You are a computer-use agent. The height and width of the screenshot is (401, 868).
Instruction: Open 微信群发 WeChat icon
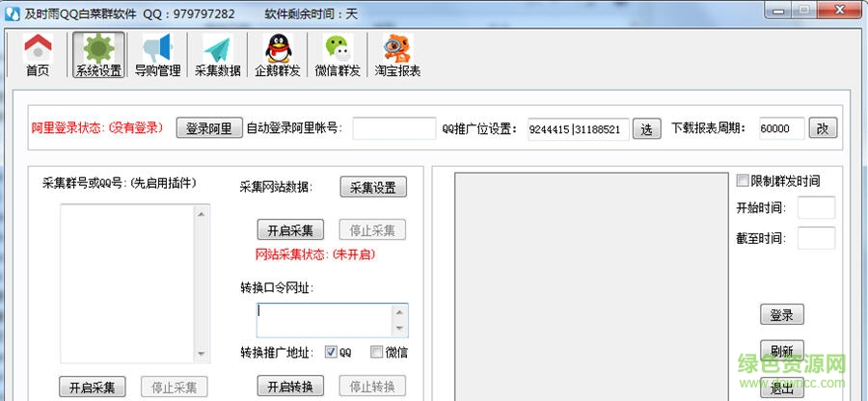coord(338,55)
